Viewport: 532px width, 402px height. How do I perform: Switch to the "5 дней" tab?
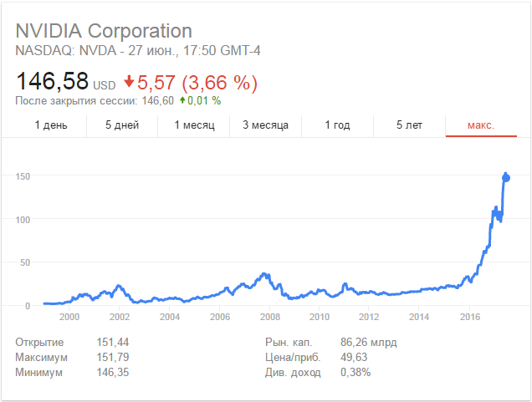pos(122,125)
